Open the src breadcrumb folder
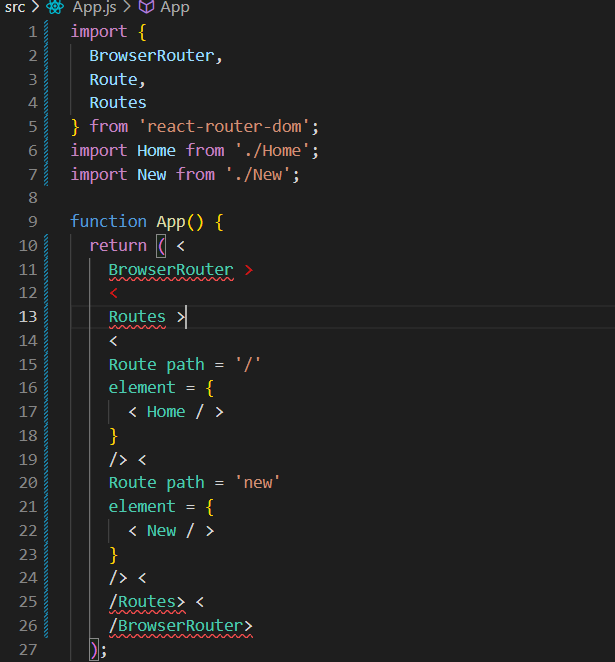This screenshot has height=662, width=615. 15,7
